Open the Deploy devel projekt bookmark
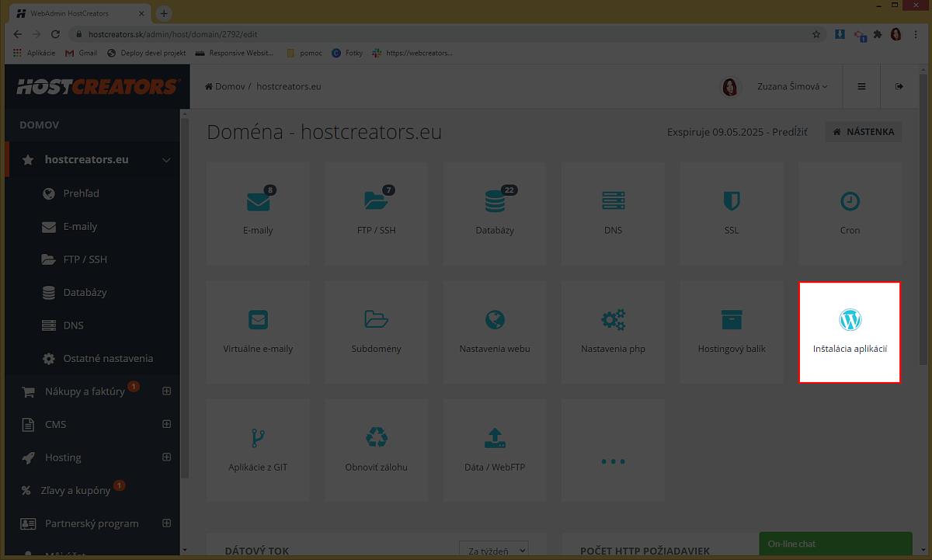Viewport: 932px width, 560px height. [x=147, y=53]
